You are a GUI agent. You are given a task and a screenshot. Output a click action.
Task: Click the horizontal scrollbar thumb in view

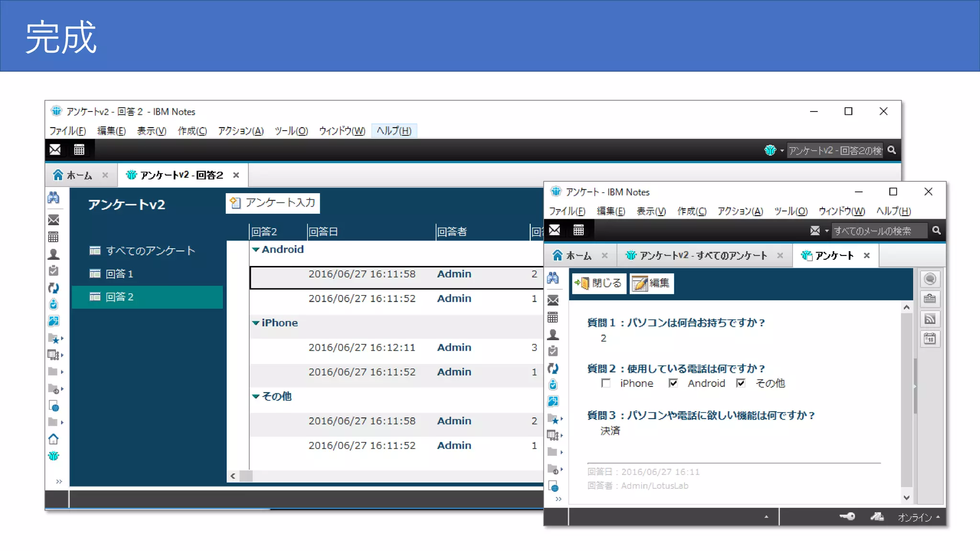pyautogui.click(x=246, y=476)
